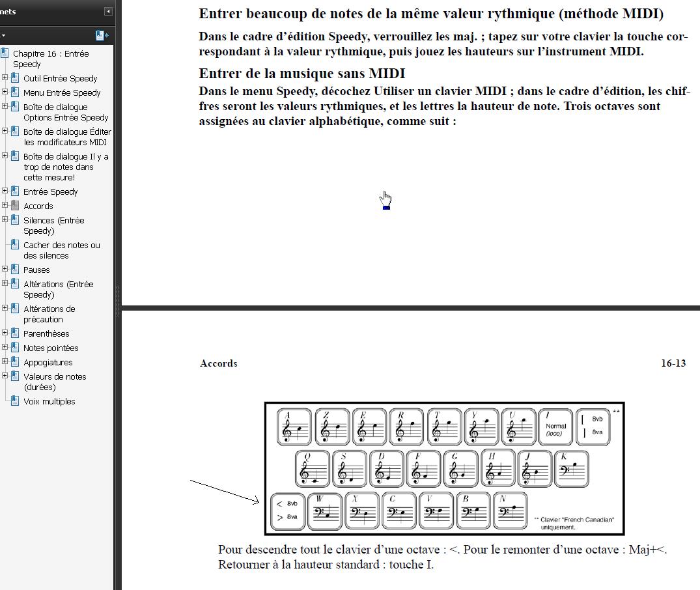
Task: Click the bookmark icon beside Cacher des notes
Action: click(14, 245)
